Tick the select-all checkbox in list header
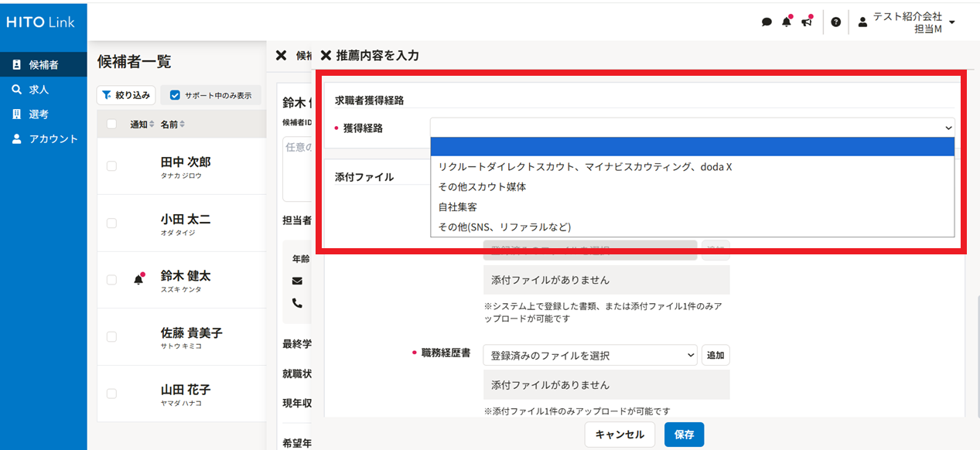980x450 pixels. click(111, 124)
